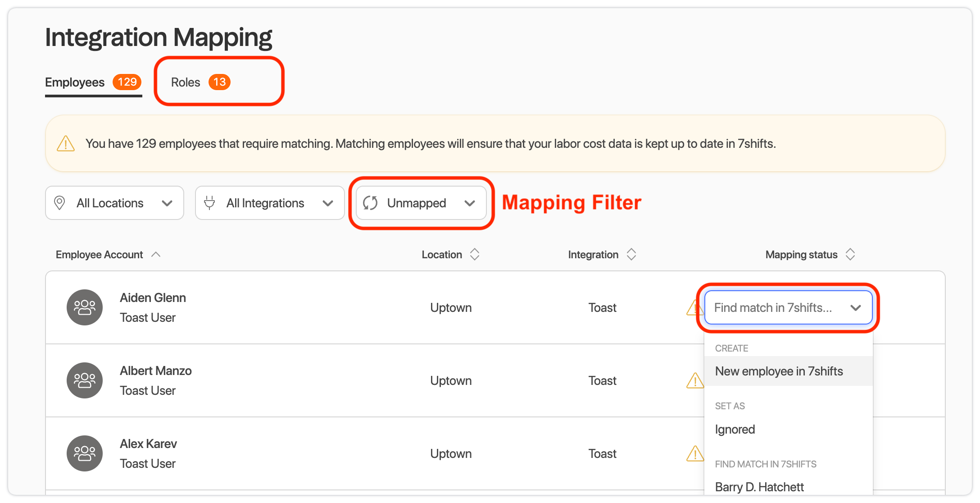Click Aiden Glenn's avatar icon
Screen dimensions: 980x503
(x=85, y=307)
